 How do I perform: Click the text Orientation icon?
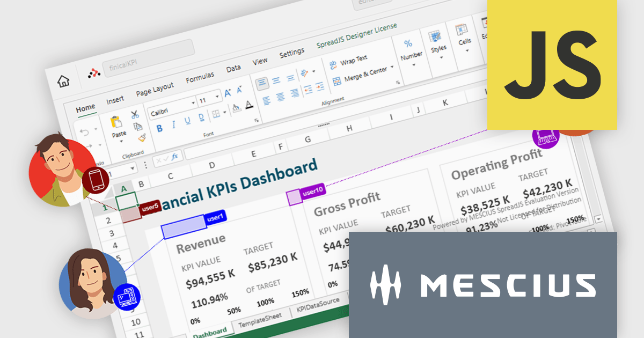[x=304, y=73]
